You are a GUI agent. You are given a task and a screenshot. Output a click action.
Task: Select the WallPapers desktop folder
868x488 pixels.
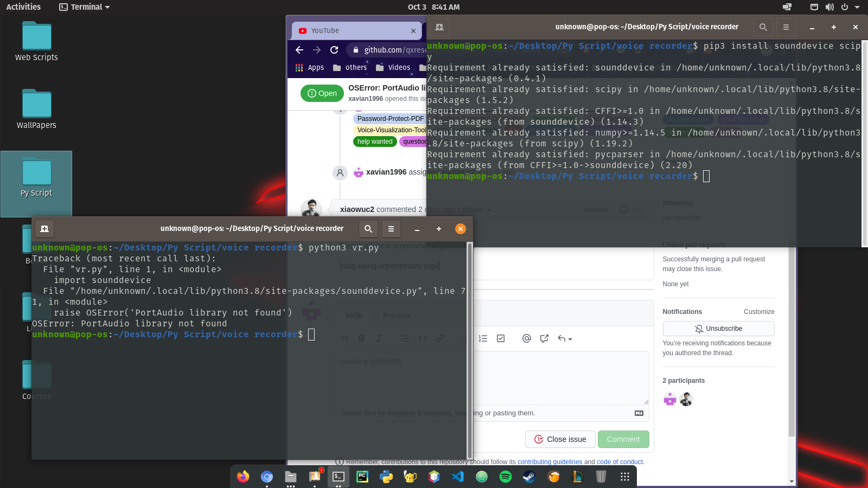[36, 110]
